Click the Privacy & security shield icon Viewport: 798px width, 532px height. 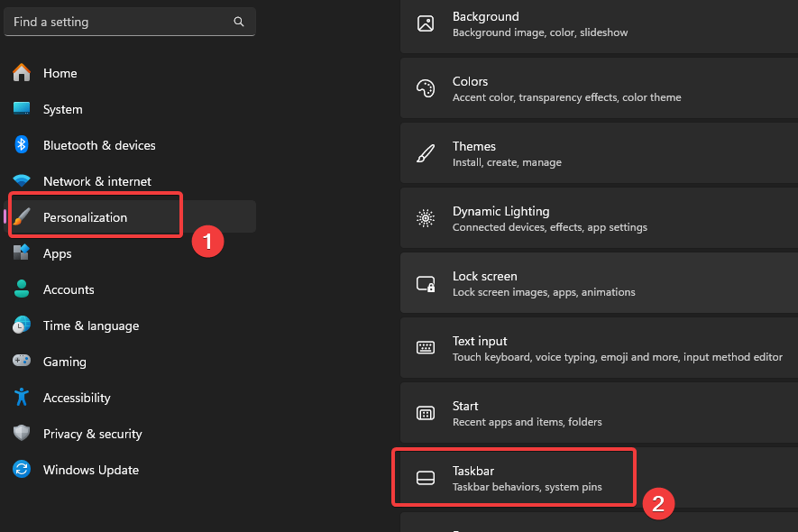pyautogui.click(x=22, y=434)
